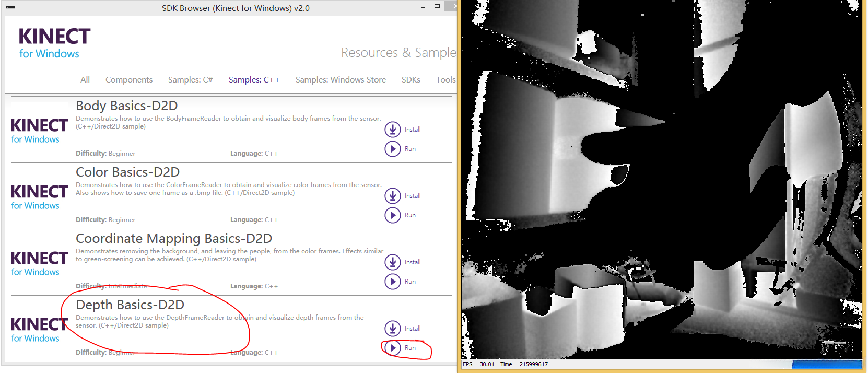This screenshot has width=868, height=373.
Task: Click the Run label for Color Basics-D2D
Action: click(x=410, y=215)
